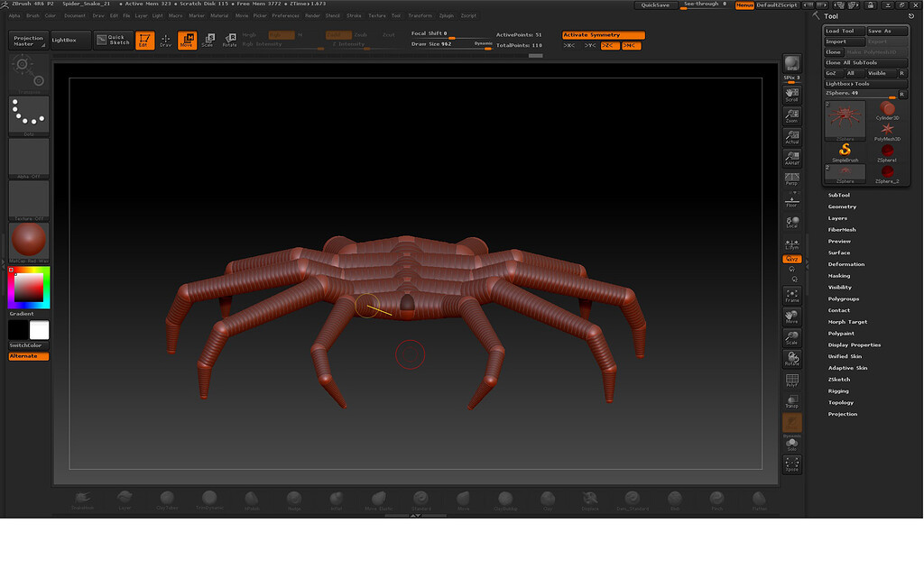Screen dimensions: 924x569
Task: Click the Persp icon on the right shelf
Action: tap(792, 179)
